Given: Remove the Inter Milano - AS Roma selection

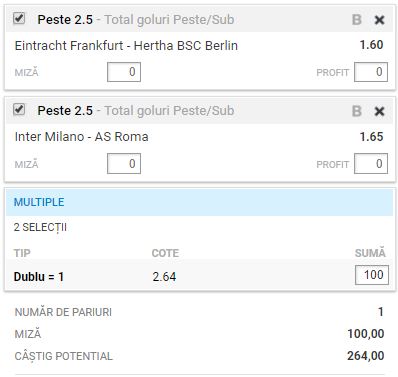Looking at the screenshot, I should point(379,111).
